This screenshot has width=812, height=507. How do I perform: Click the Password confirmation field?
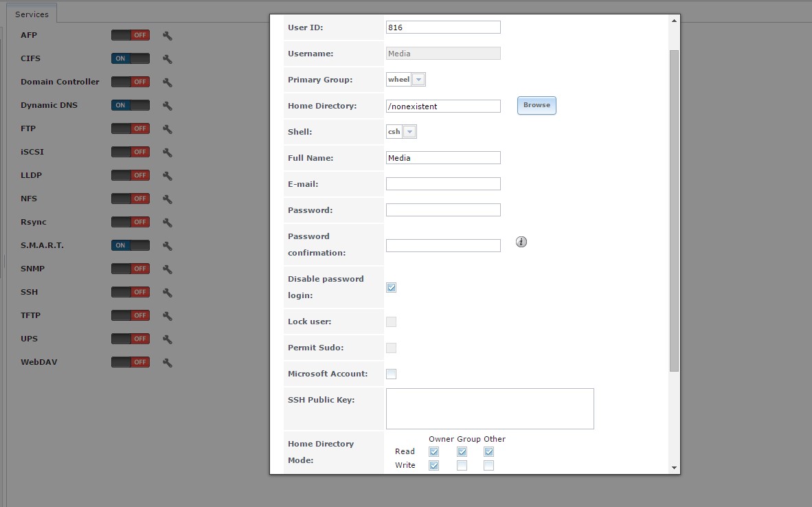pyautogui.click(x=443, y=245)
